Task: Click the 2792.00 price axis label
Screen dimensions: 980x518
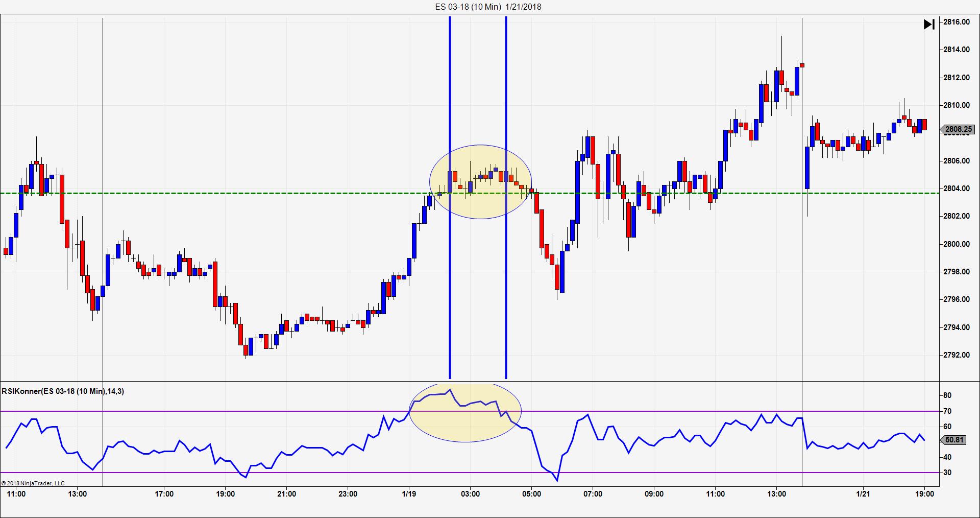Action: (x=957, y=355)
